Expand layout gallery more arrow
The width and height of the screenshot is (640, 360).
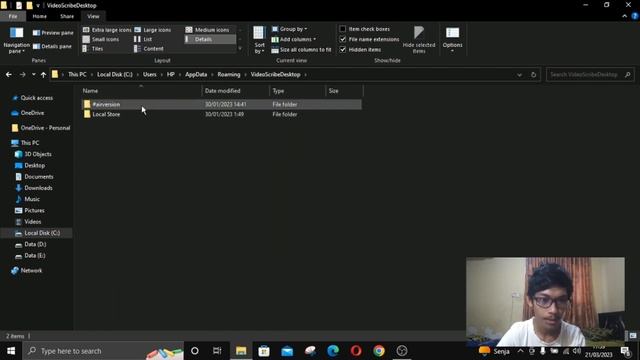[x=240, y=49]
